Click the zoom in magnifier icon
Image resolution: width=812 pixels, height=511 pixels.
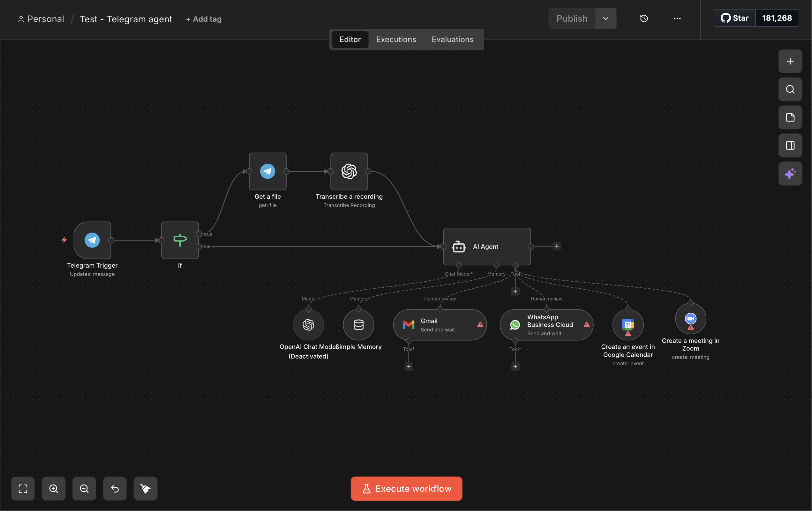[x=54, y=488]
